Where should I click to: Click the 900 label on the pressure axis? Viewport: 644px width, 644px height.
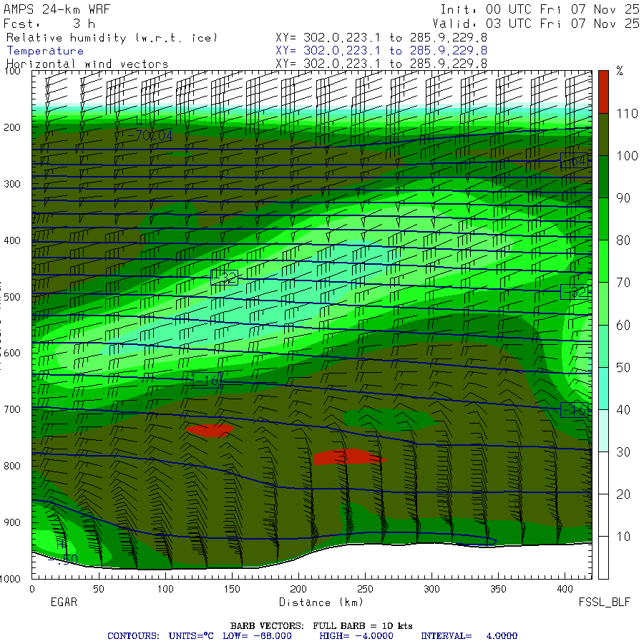coord(12,522)
